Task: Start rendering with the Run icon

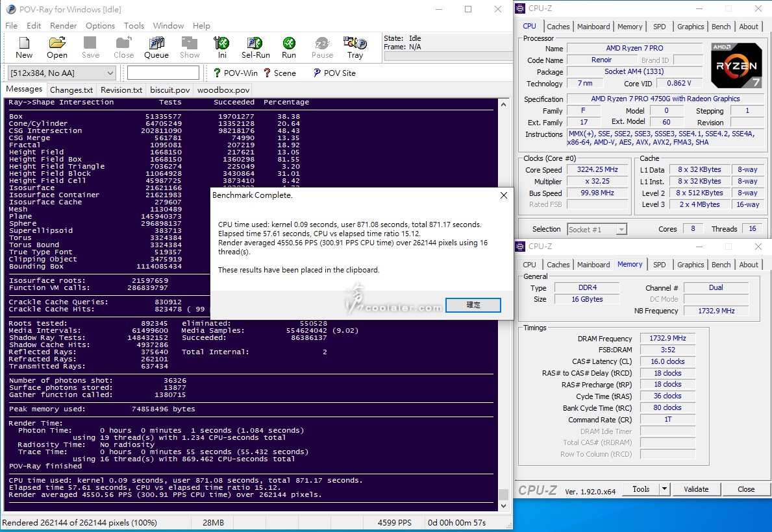Action: coord(289,48)
